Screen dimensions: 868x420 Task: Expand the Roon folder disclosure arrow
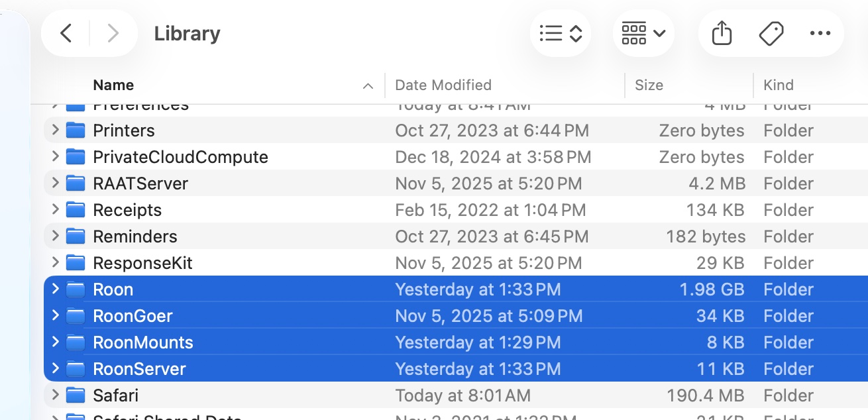(55, 289)
